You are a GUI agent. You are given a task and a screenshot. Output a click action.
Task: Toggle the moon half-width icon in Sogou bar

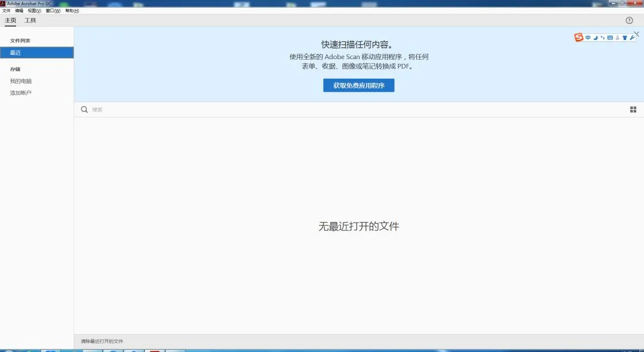(596, 38)
